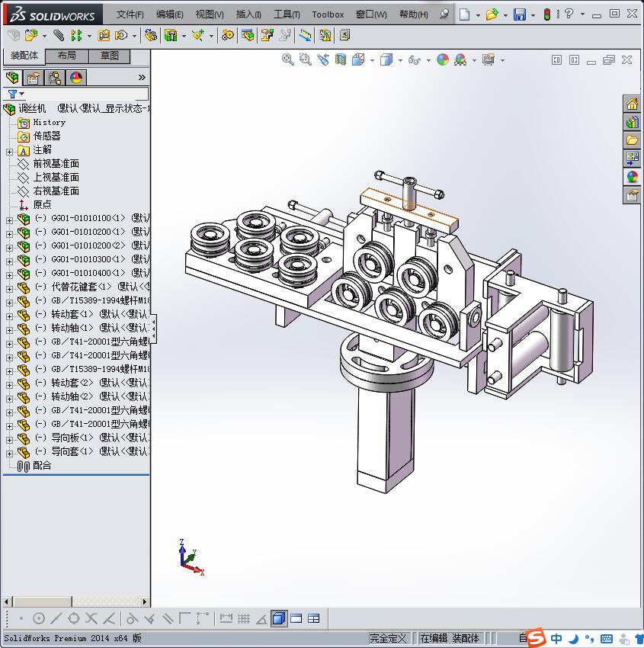
Task: Click the Assembly Features icon
Action: click(171, 36)
